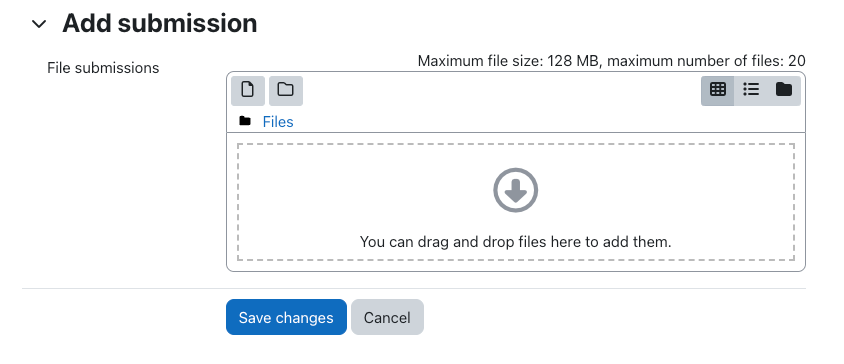
Task: Click the File submissions field label
Action: (103, 68)
